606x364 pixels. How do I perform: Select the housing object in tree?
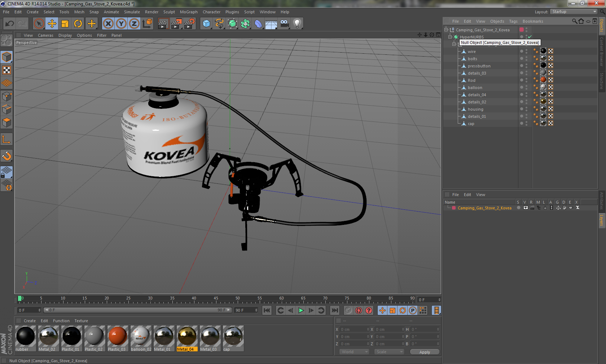475,109
